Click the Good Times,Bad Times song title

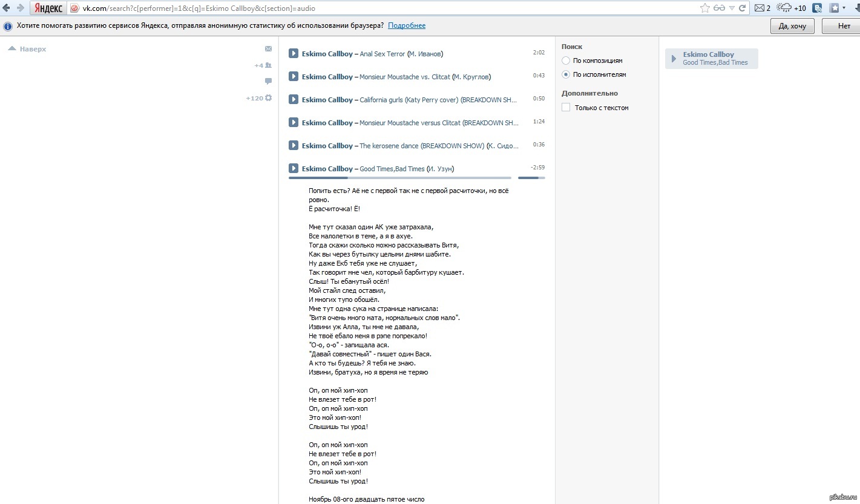pos(392,169)
